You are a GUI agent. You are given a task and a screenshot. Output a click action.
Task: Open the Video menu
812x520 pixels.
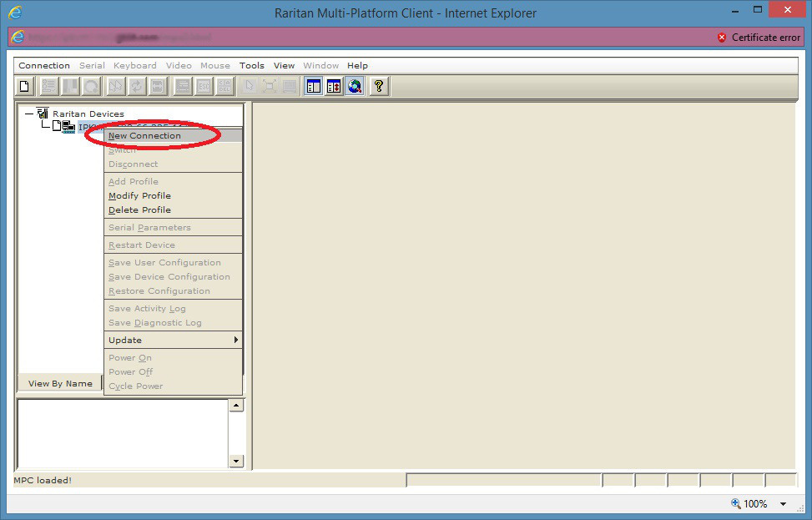179,65
